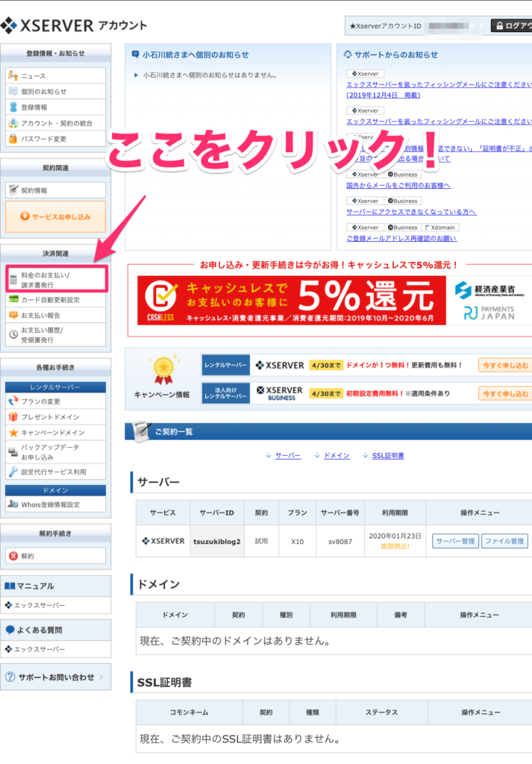Click the レンタルサーバー campaign label
This screenshot has width=532, height=764.
225,365
